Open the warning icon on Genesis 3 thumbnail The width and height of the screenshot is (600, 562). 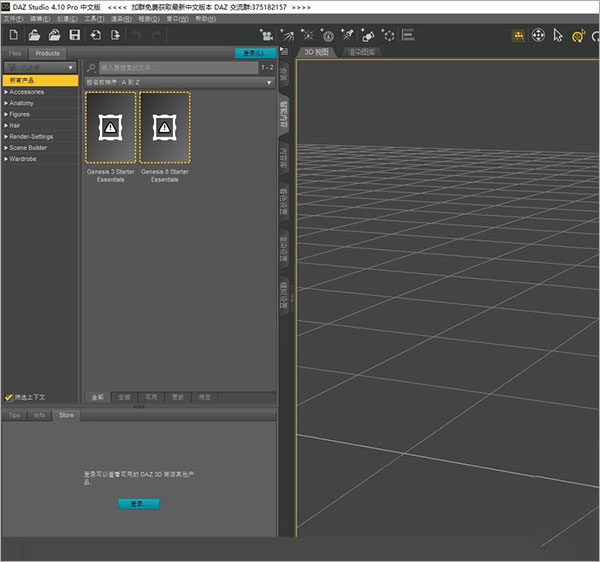tap(111, 127)
